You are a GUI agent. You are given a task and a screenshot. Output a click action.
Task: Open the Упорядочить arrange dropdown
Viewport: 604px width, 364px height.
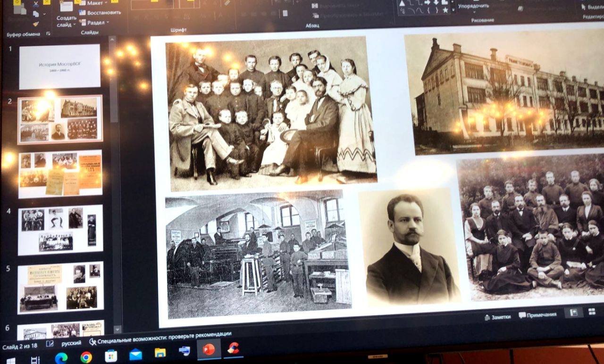point(473,7)
